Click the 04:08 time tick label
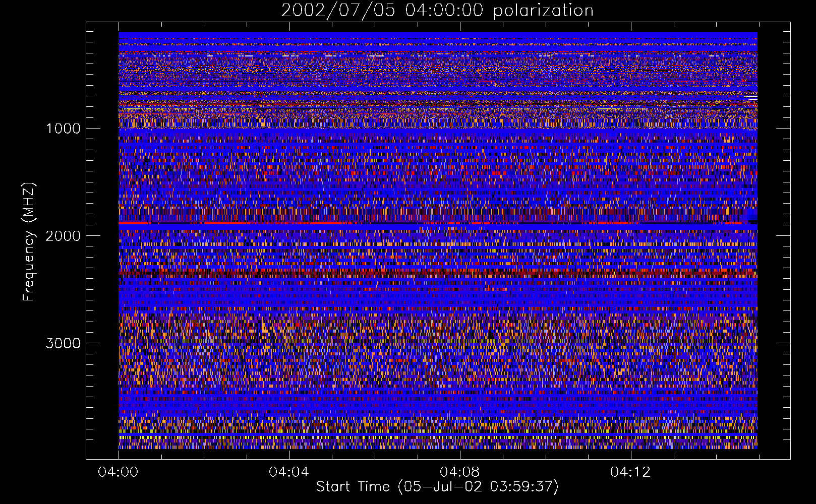The width and height of the screenshot is (816, 504). (459, 472)
